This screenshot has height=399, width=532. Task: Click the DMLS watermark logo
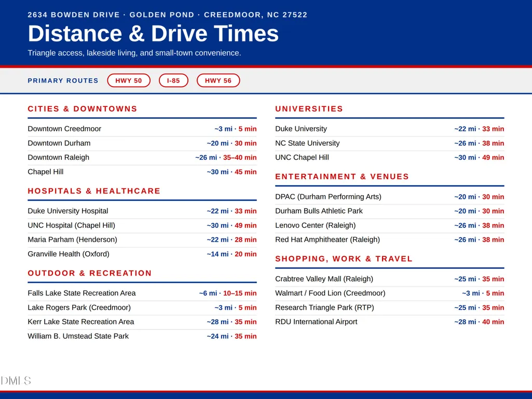16,380
